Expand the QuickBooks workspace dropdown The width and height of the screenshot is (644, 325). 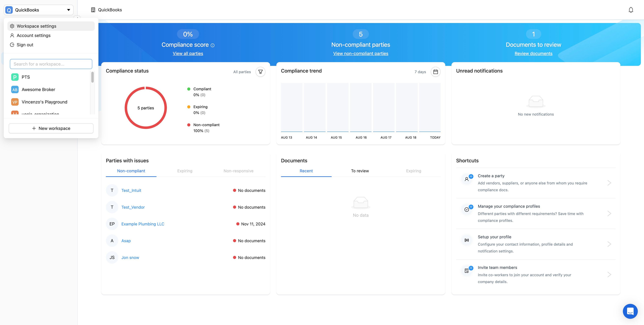pyautogui.click(x=39, y=10)
